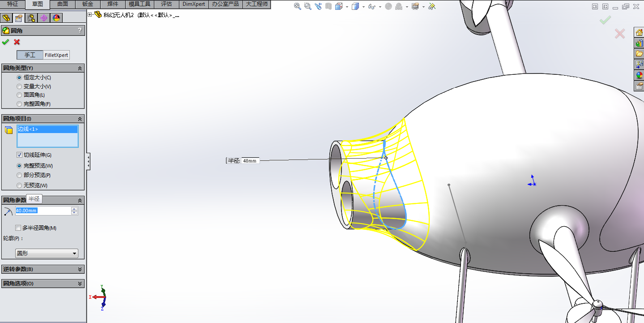Viewport: 644px width, 323px height.
Task: Click the 40.00mm radius input field
Action: (x=42, y=211)
